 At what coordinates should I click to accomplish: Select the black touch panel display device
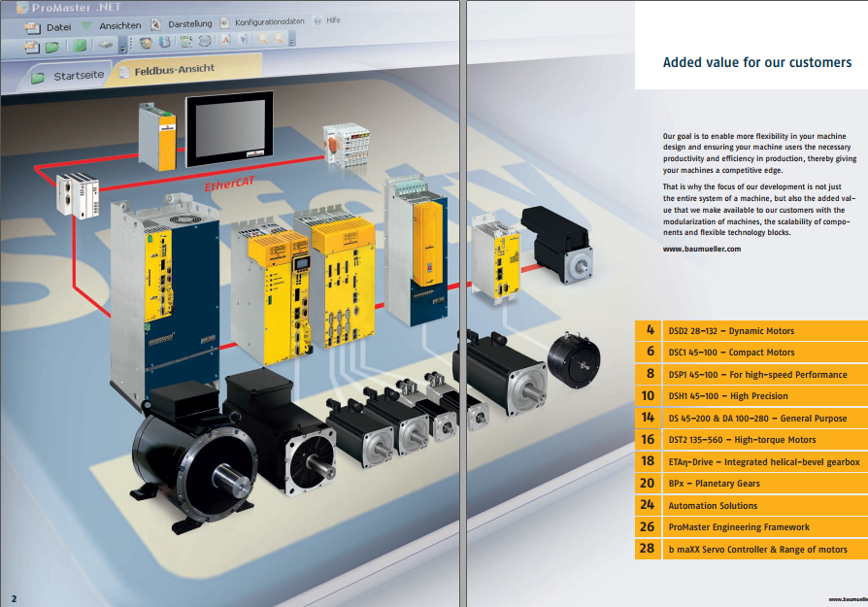pos(230,128)
